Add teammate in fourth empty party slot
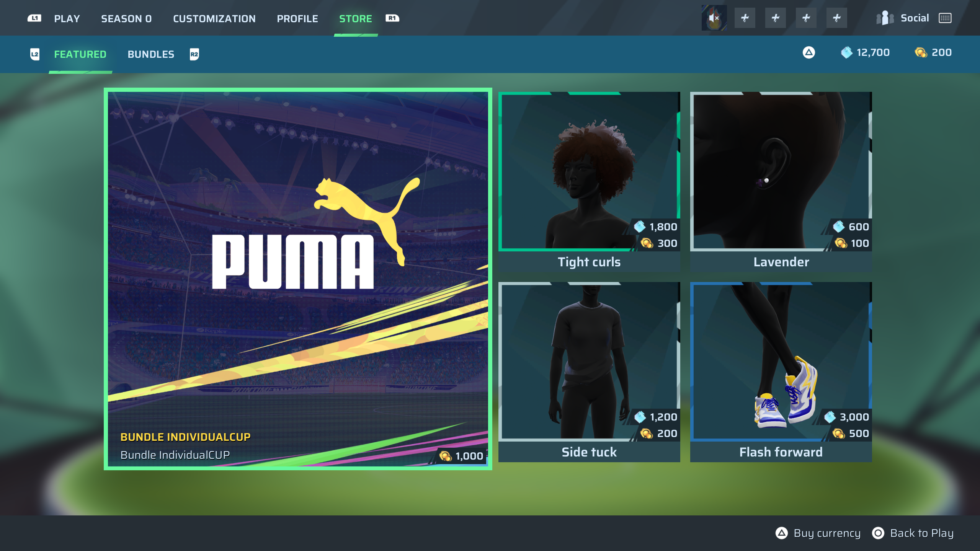The width and height of the screenshot is (980, 551). click(837, 18)
